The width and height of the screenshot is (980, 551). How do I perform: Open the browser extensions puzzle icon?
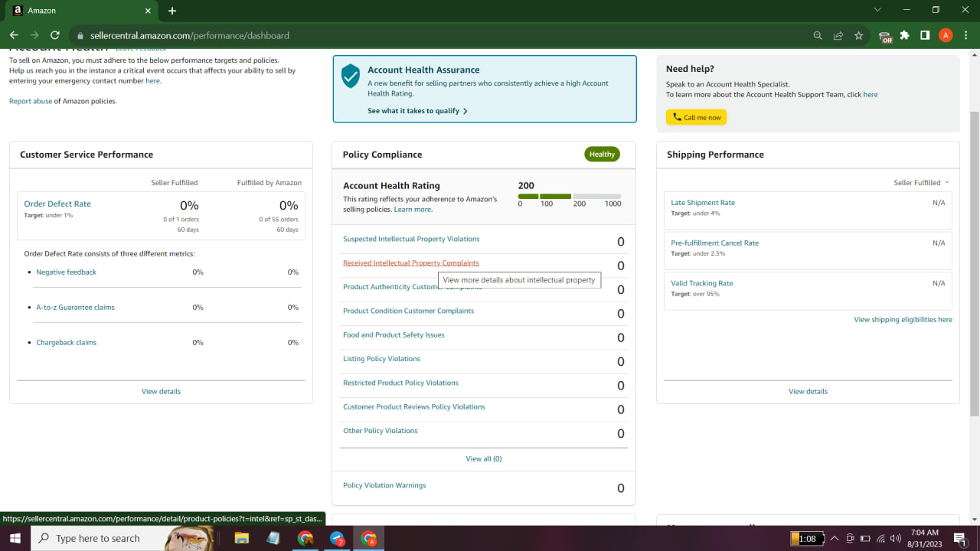point(905,35)
